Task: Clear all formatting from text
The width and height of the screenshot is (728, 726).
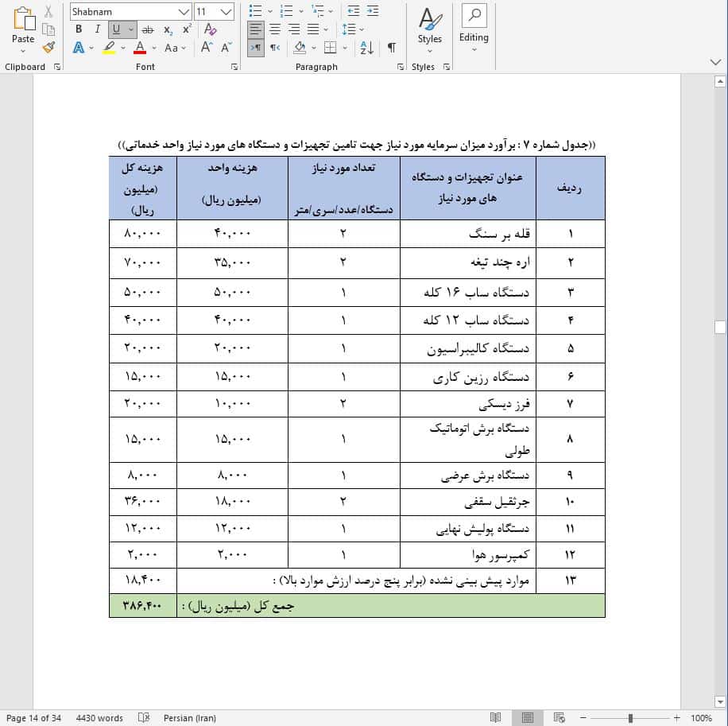Action: tap(208, 29)
